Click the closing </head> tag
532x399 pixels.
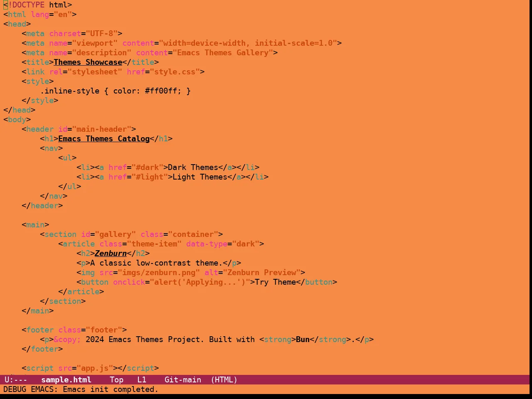pos(20,110)
